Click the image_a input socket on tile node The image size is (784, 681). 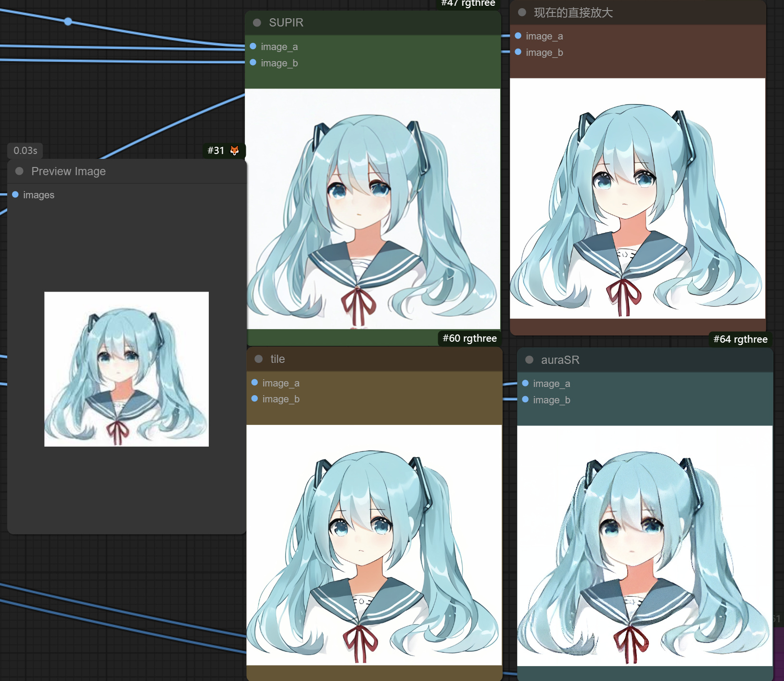pos(254,383)
